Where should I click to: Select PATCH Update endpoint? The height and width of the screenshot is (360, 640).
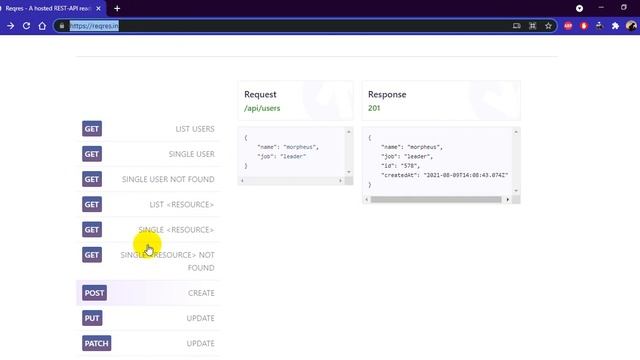[x=148, y=344]
